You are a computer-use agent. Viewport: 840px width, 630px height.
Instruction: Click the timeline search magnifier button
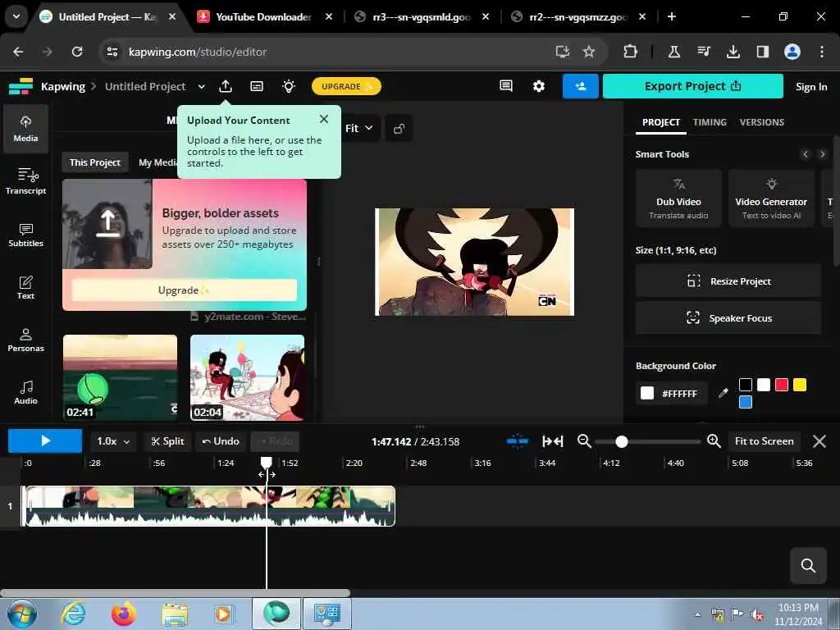808,565
